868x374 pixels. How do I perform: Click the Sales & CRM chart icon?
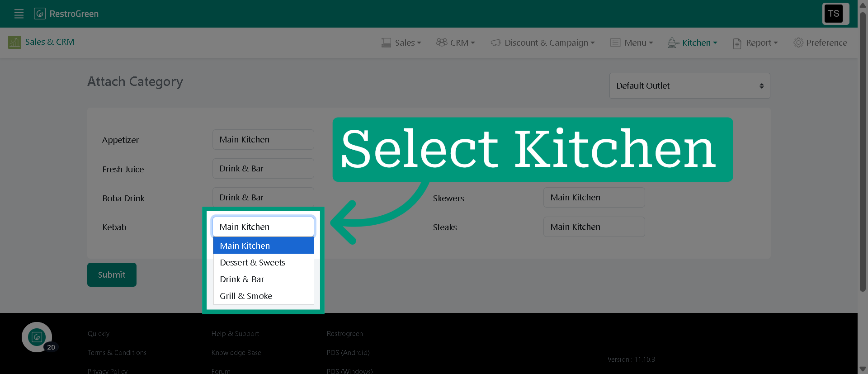pyautogui.click(x=14, y=42)
